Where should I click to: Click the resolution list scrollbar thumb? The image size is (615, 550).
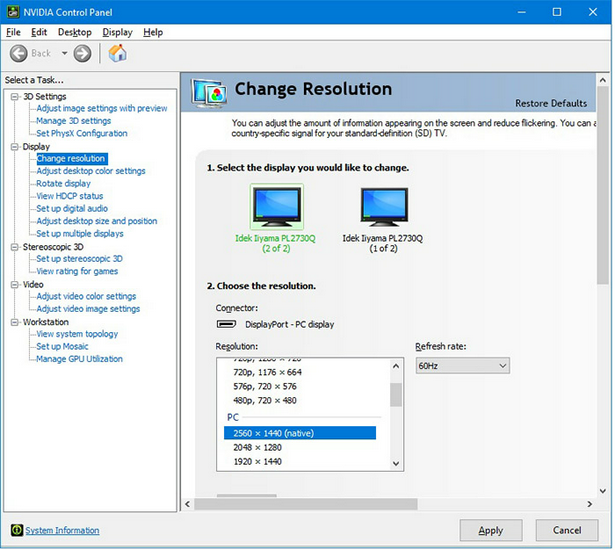[x=396, y=395]
